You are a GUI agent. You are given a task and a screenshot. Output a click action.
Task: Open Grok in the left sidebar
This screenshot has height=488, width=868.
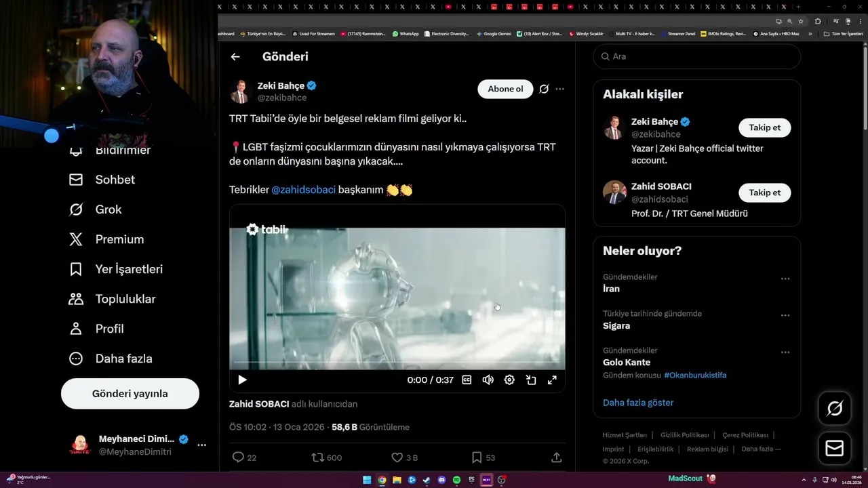[96, 209]
